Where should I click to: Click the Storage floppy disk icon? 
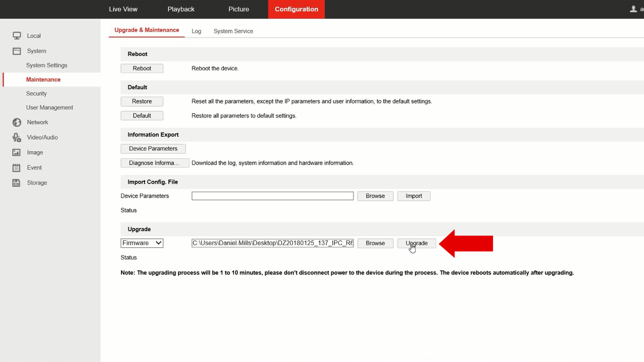[16, 183]
